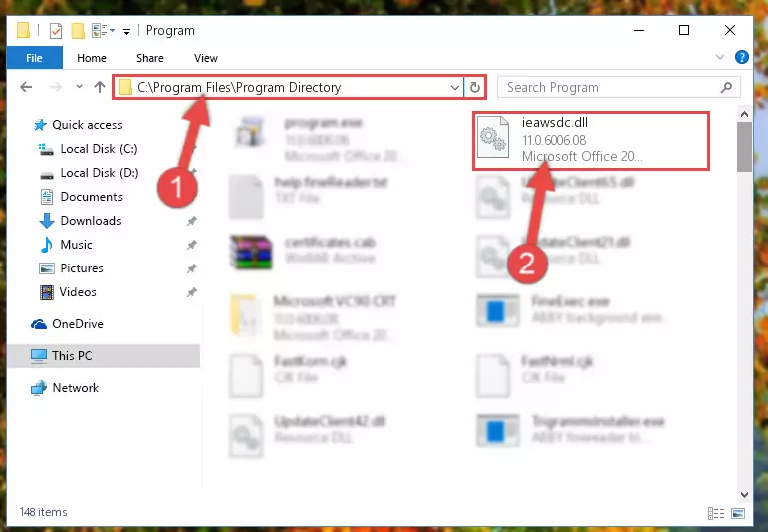Unpin Pictures using its pin icon
This screenshot has width=768, height=532.
click(x=191, y=268)
